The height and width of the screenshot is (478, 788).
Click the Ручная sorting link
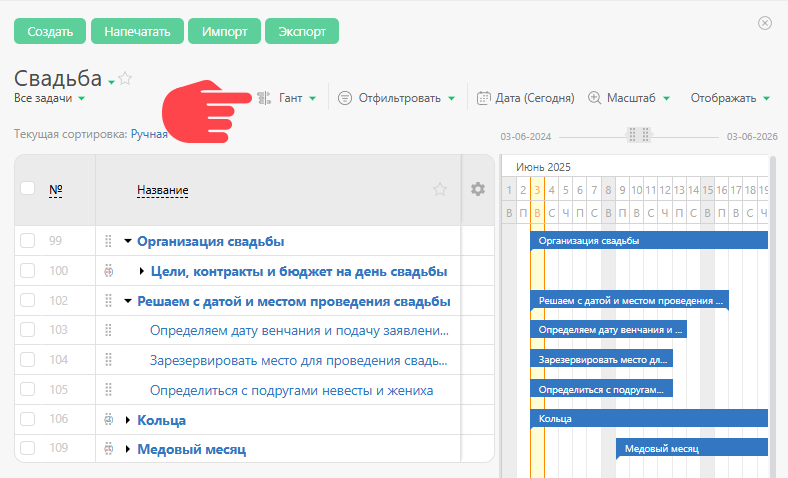(x=149, y=134)
